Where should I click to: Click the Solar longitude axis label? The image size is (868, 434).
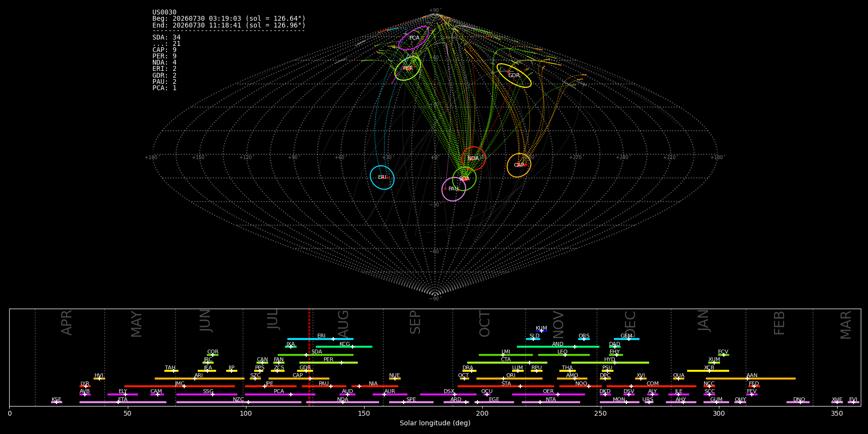435,423
